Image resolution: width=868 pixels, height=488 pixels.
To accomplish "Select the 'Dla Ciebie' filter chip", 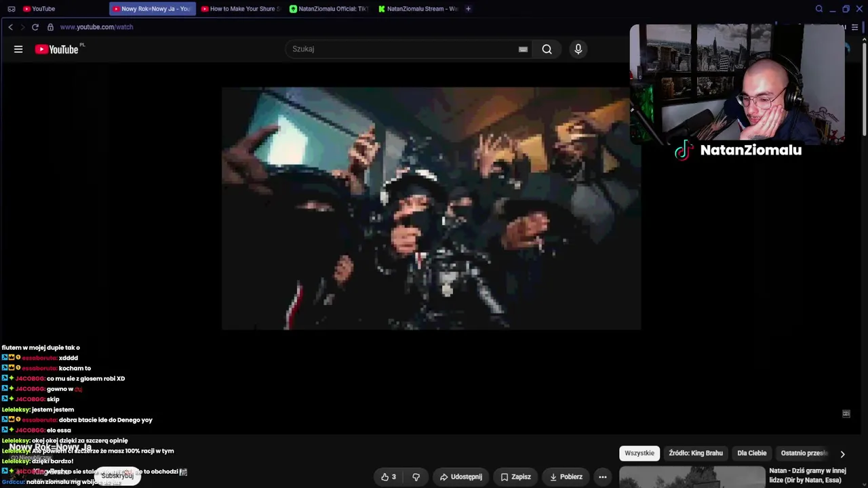I will [752, 453].
